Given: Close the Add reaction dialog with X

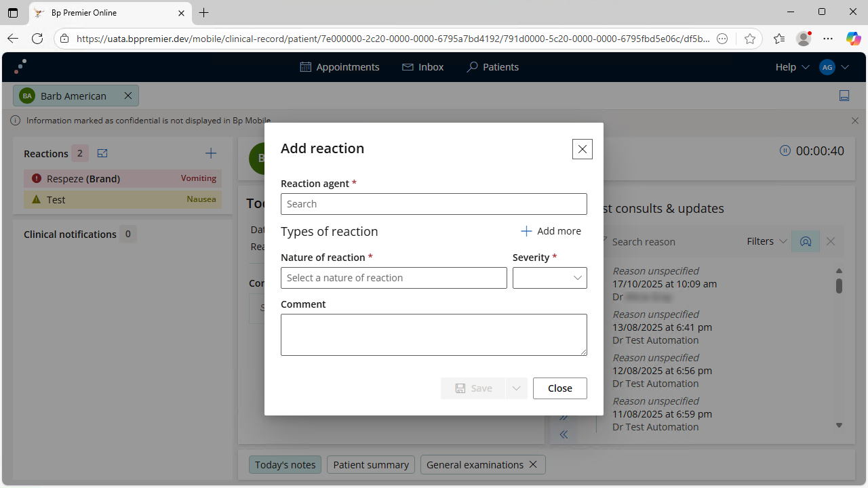Looking at the screenshot, I should click(x=582, y=149).
